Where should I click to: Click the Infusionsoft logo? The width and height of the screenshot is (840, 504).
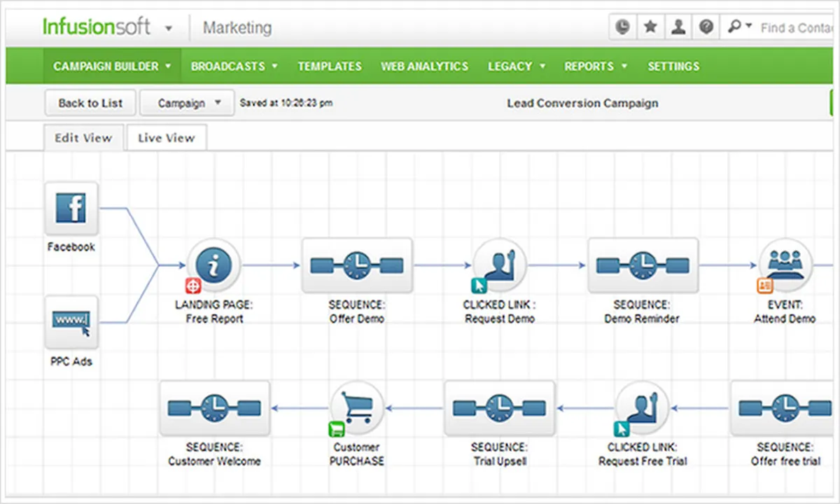coord(97,27)
